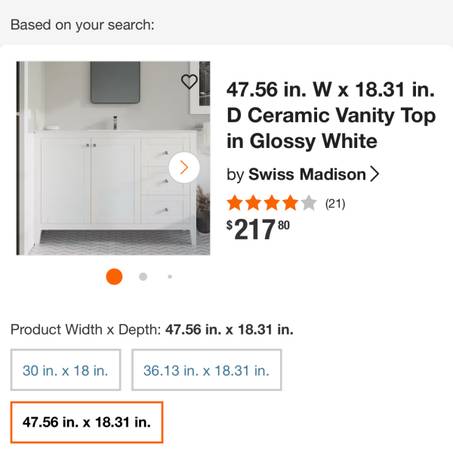Viewport: 453px width, 450px height.
Task: Open the Ceramic Vanity Top product title
Action: [x=331, y=115]
